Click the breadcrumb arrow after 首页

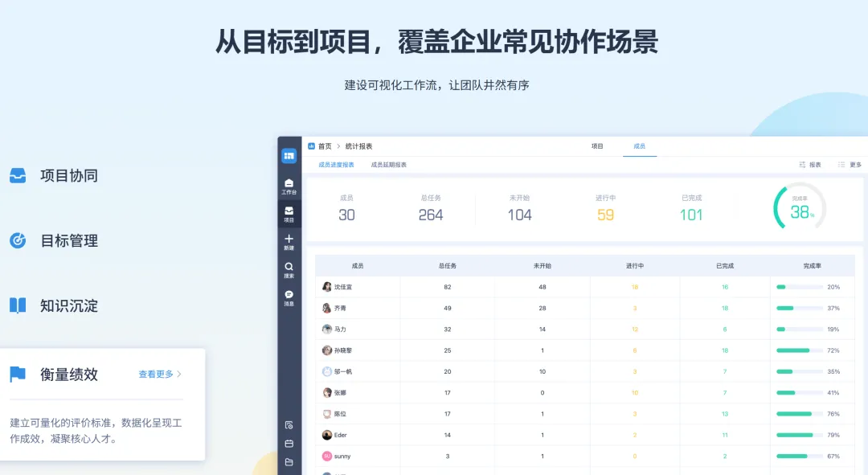[338, 146]
